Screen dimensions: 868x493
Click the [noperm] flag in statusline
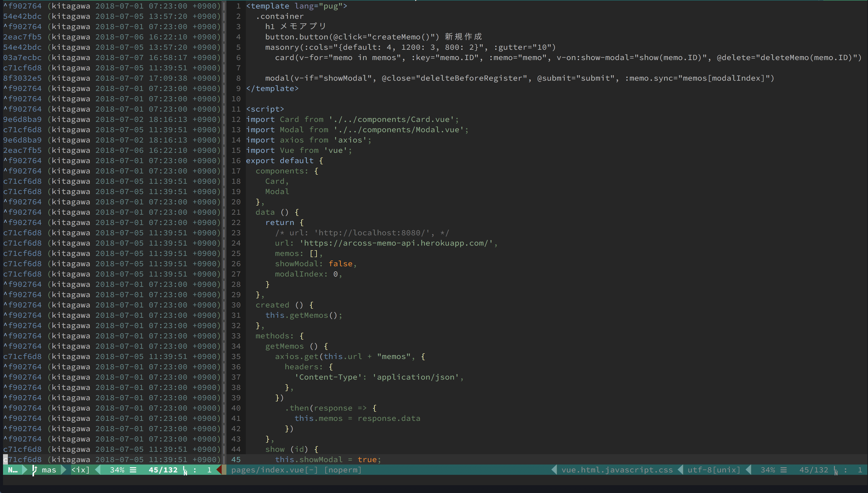pos(343,470)
